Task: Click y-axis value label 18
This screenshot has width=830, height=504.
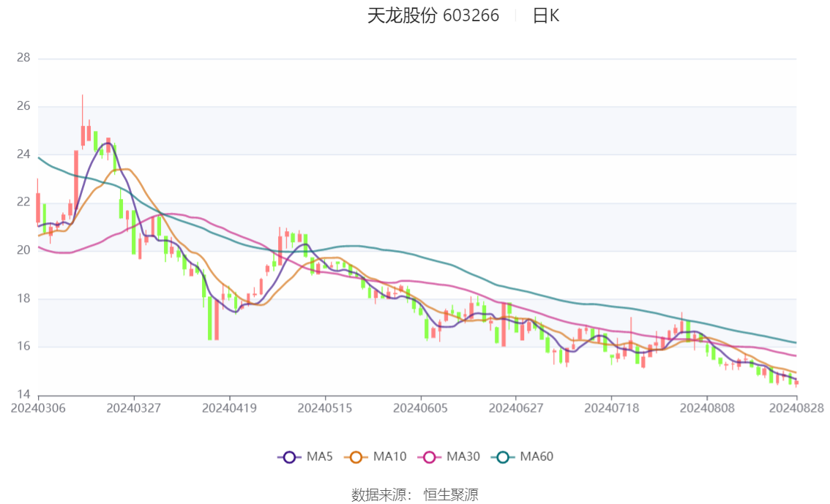Action: [x=23, y=298]
